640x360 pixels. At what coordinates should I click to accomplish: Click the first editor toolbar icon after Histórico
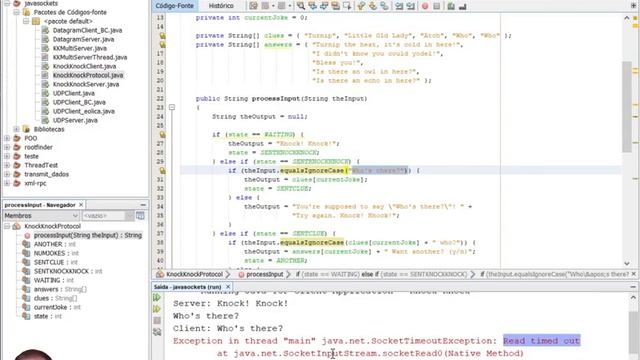coord(253,6)
